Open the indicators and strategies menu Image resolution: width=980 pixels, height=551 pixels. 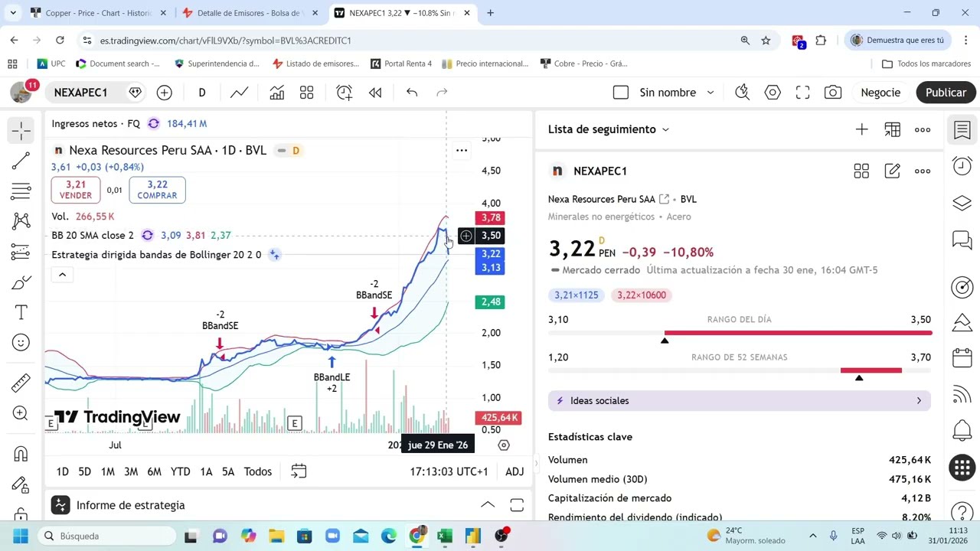pos(276,93)
